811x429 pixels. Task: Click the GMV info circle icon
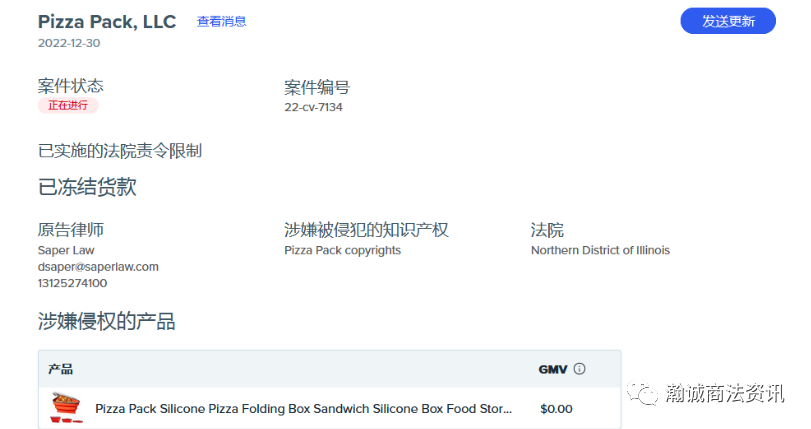tap(579, 369)
